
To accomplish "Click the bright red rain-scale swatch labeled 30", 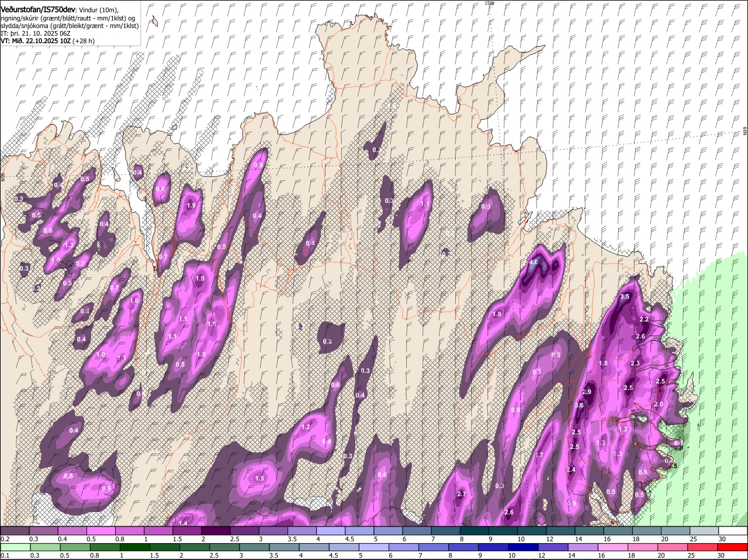I will click(733, 548).
